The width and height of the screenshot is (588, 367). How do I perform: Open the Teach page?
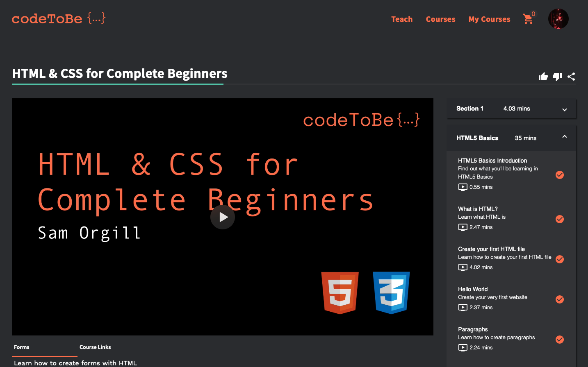coord(402,19)
